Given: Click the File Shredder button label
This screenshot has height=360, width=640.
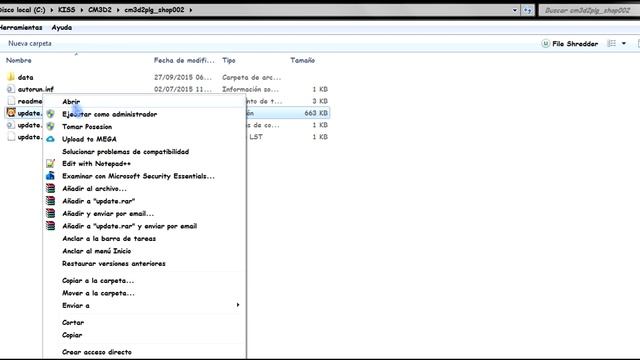Looking at the screenshot, I should tap(575, 44).
